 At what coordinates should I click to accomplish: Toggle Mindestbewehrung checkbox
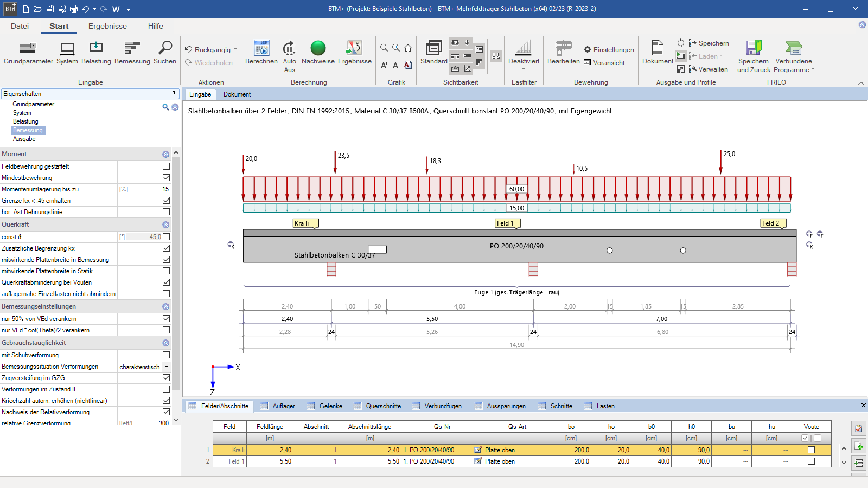click(166, 178)
